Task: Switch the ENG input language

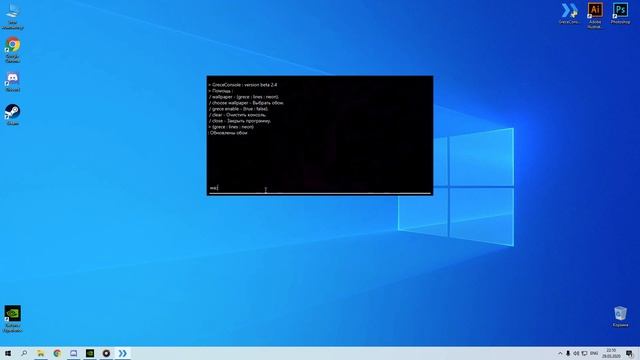Action: point(594,353)
